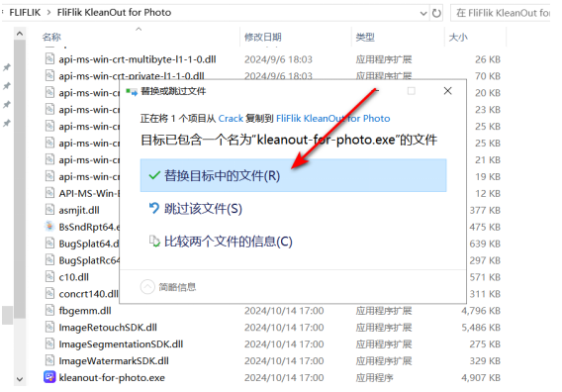Click the fbgemm.dll file icon
The image size is (562, 392).
click(49, 310)
